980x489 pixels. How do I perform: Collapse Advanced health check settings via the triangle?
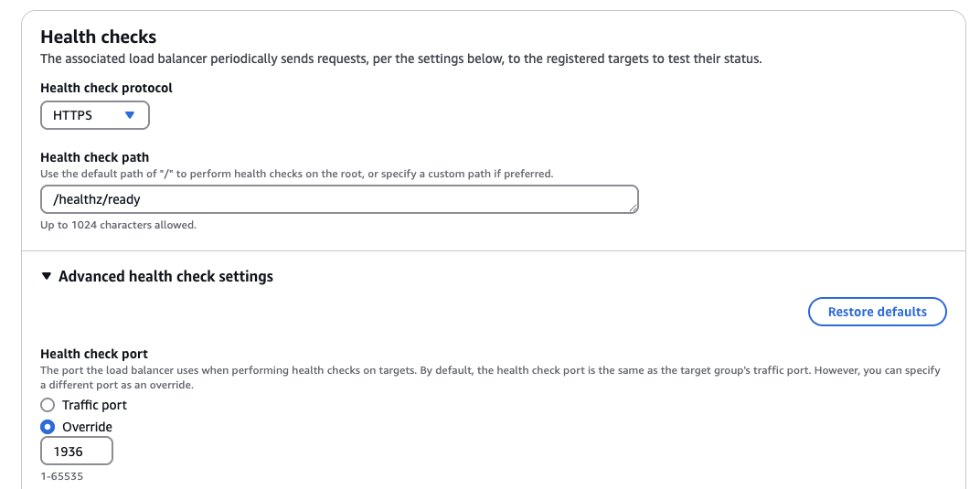tap(47, 276)
